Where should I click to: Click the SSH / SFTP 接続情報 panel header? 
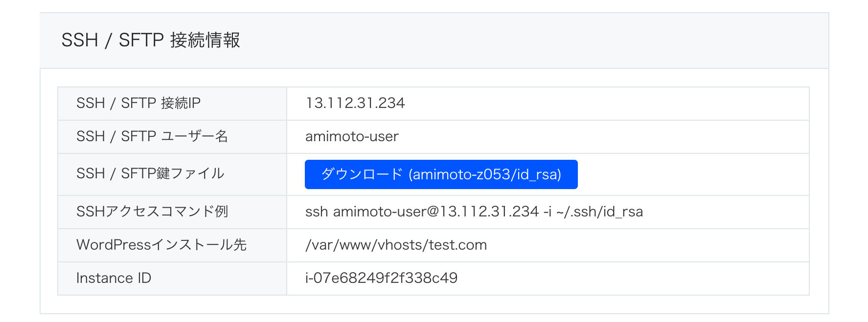click(x=434, y=41)
